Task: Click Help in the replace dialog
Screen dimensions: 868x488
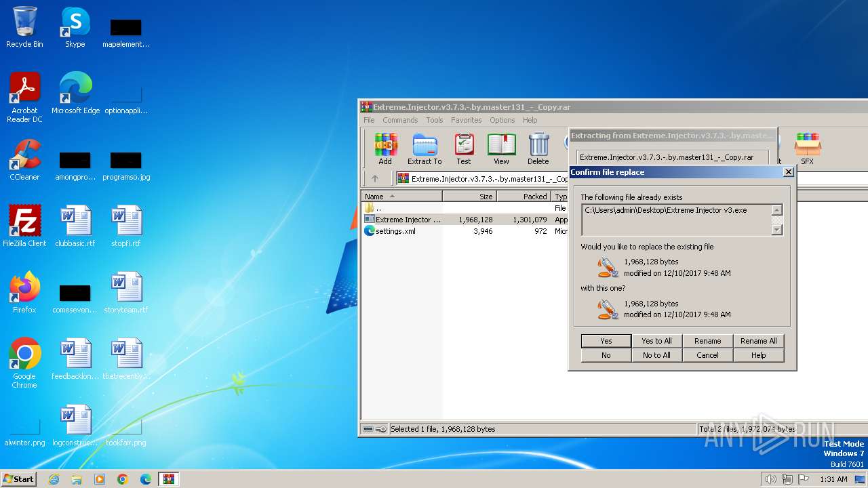Action: click(x=759, y=355)
